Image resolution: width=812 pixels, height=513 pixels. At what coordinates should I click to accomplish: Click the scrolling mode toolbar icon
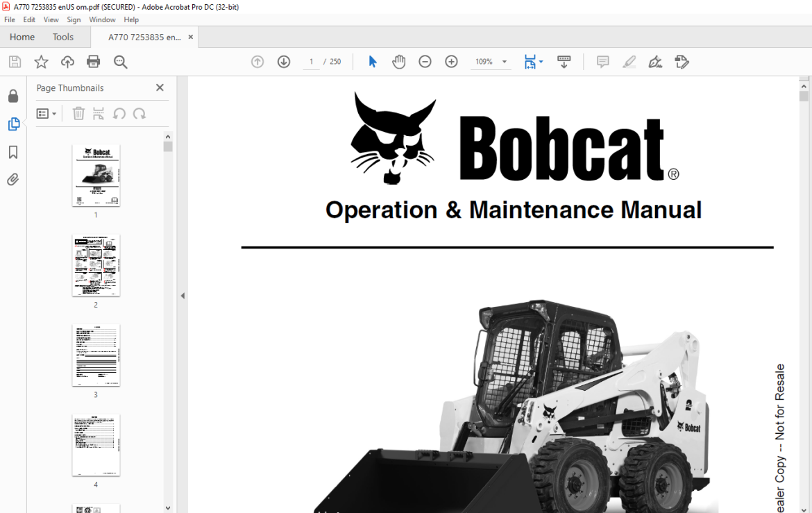tap(564, 62)
